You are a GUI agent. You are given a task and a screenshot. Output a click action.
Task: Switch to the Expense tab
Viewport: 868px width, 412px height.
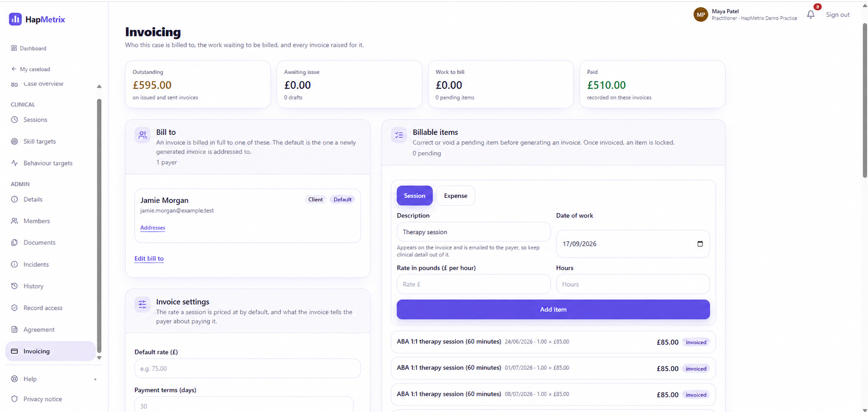tap(456, 196)
